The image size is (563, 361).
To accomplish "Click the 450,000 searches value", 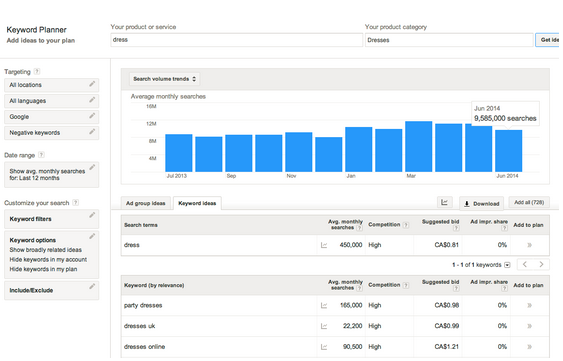I will pos(351,245).
